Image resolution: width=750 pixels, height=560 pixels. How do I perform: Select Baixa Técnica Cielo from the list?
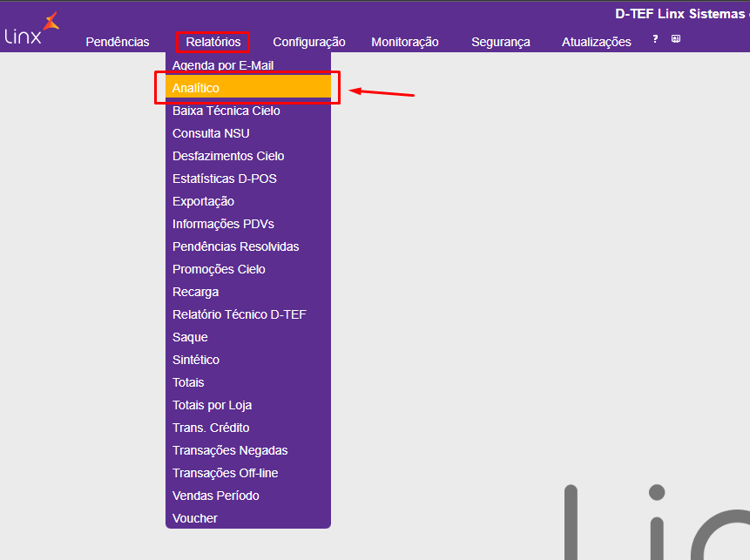coord(247,111)
